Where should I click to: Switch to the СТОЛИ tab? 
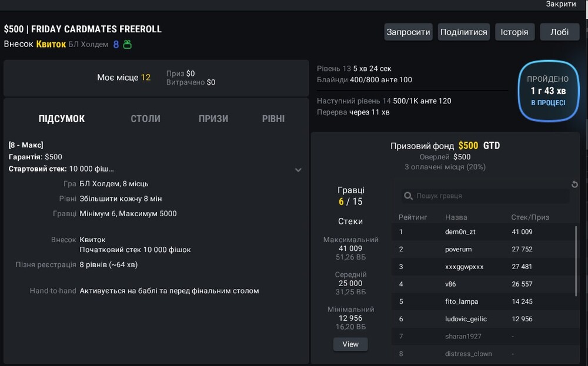(145, 119)
